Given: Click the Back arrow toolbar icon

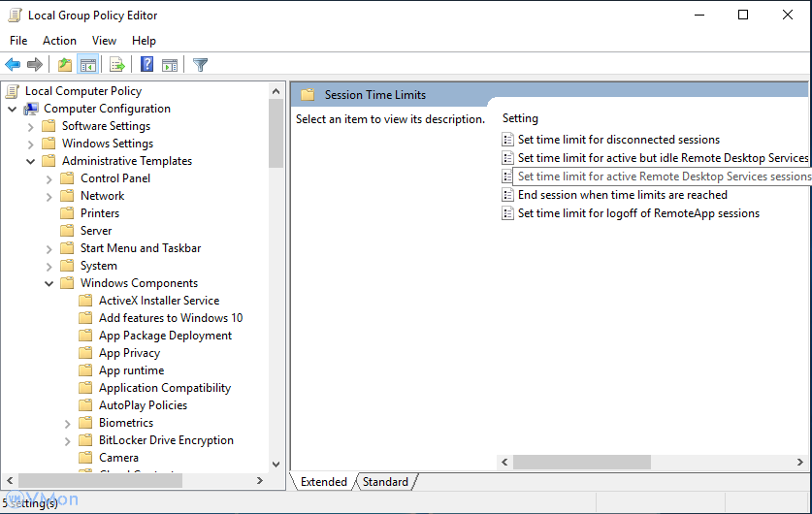Looking at the screenshot, I should coord(13,65).
